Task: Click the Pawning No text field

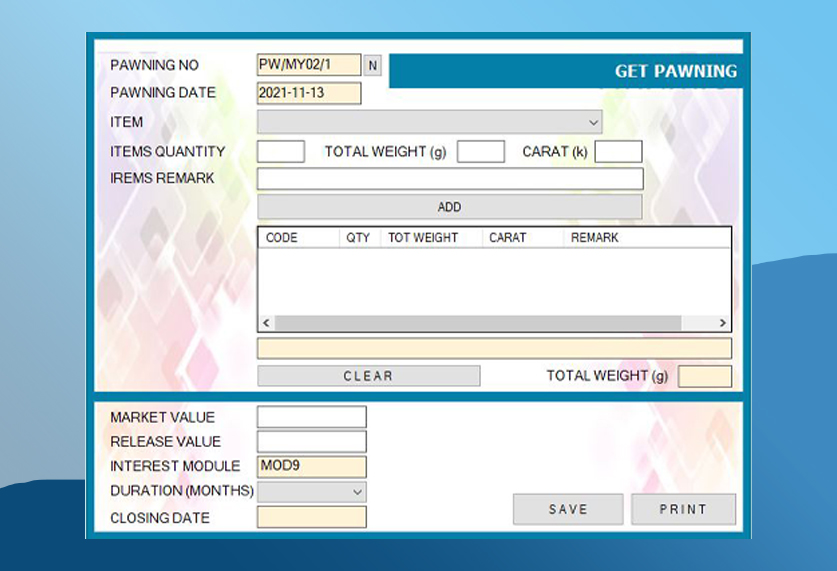Action: point(308,65)
